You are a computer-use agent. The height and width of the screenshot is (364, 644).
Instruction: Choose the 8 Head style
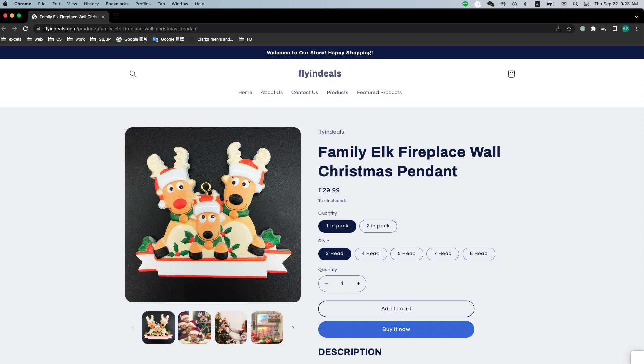[x=478, y=254]
